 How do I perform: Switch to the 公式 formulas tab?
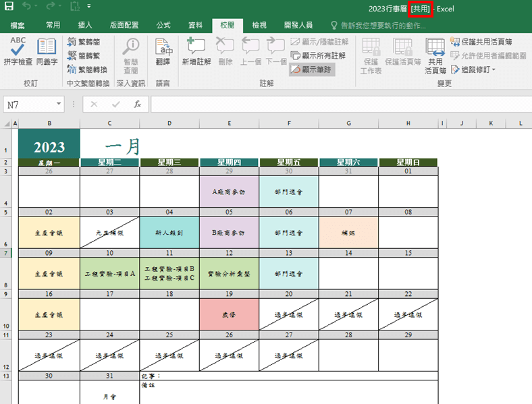pos(163,25)
